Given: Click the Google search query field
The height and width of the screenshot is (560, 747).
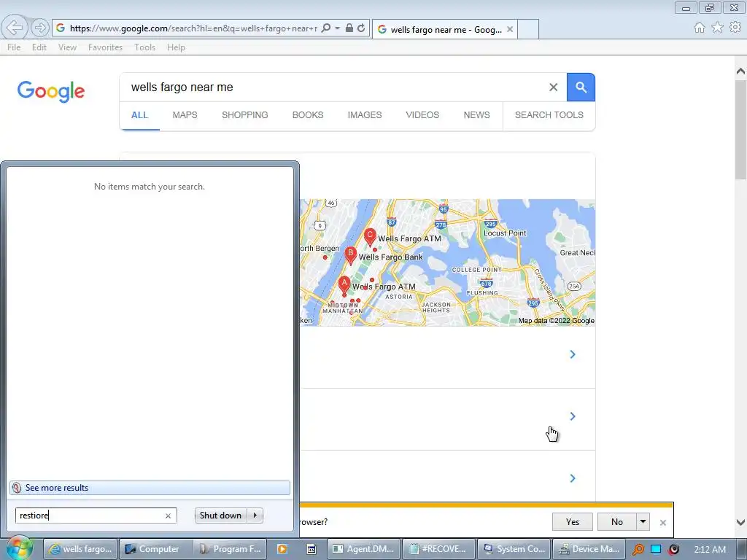Looking at the screenshot, I should tap(333, 87).
